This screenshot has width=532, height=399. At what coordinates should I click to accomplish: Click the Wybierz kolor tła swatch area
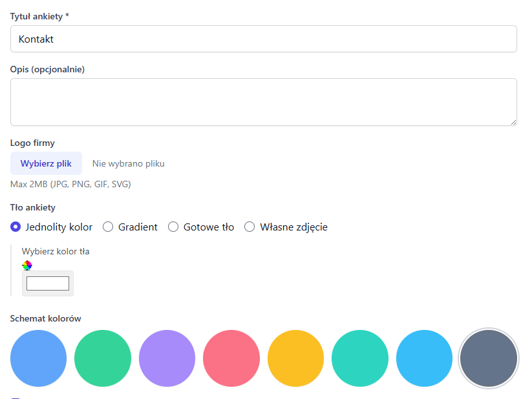pos(55,251)
